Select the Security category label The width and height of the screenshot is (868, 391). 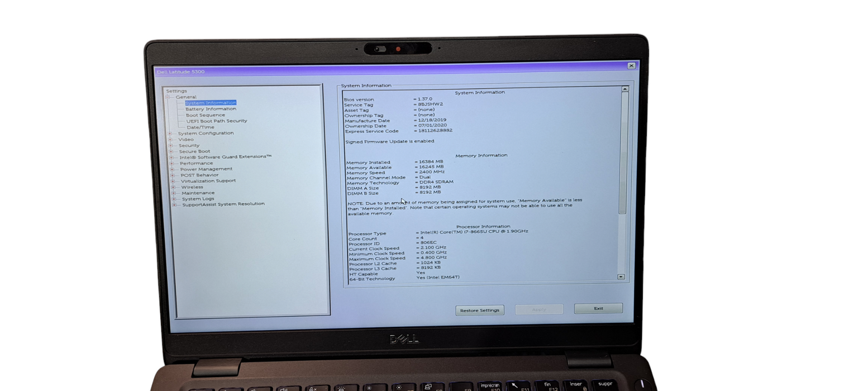tap(189, 145)
